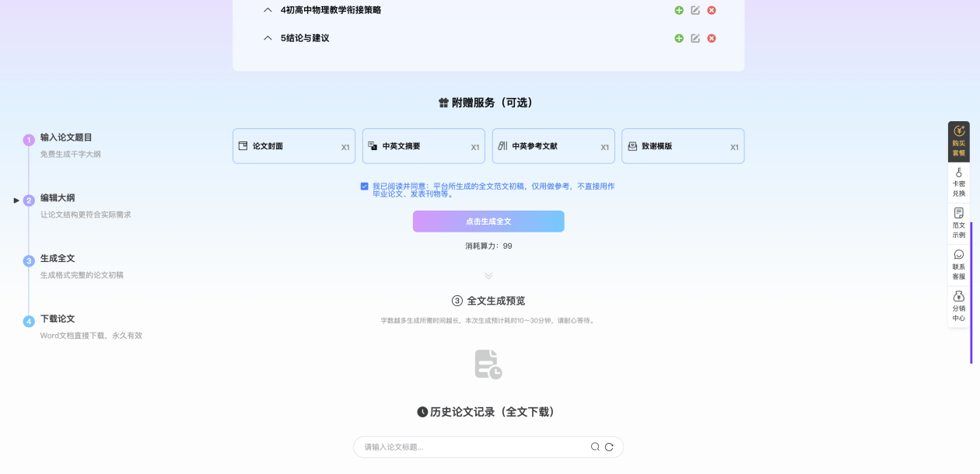Click the purple vertical scrollbar at right

click(x=971, y=293)
